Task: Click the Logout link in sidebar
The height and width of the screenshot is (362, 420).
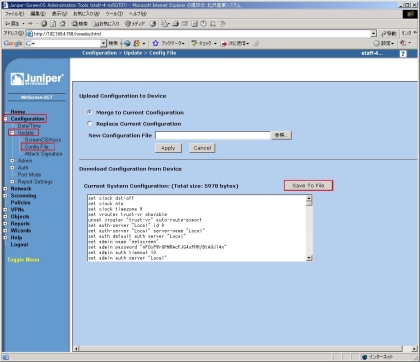Action: 19,245
